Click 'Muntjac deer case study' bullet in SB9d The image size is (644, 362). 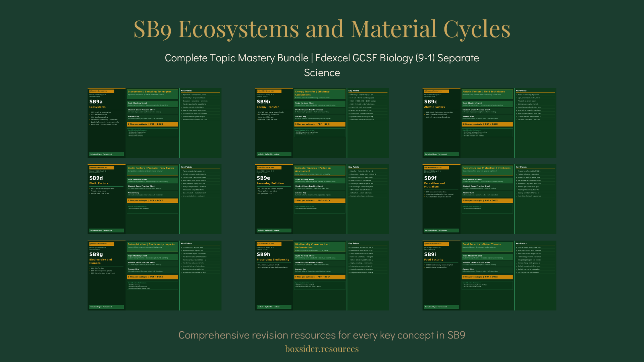point(100,193)
